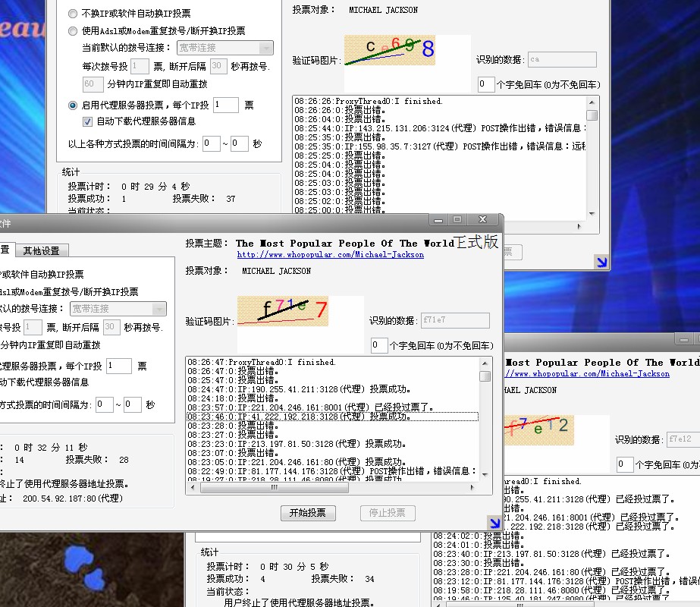Select the Adsl或Modem重复拨号 radio option
700x607 pixels.
click(x=73, y=31)
